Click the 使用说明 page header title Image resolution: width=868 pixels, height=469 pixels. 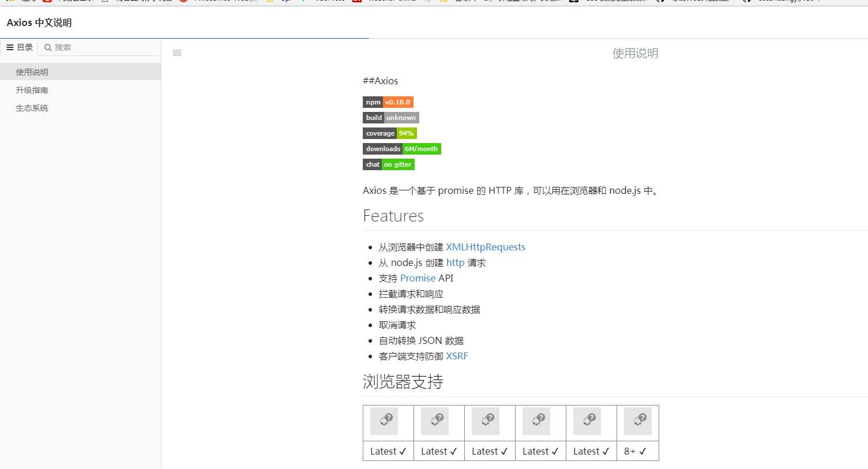pyautogui.click(x=635, y=53)
